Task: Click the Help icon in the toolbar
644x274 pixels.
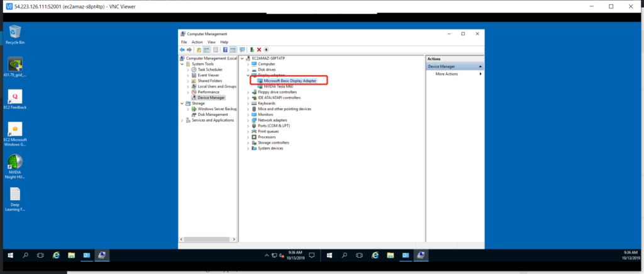Action: (x=225, y=50)
